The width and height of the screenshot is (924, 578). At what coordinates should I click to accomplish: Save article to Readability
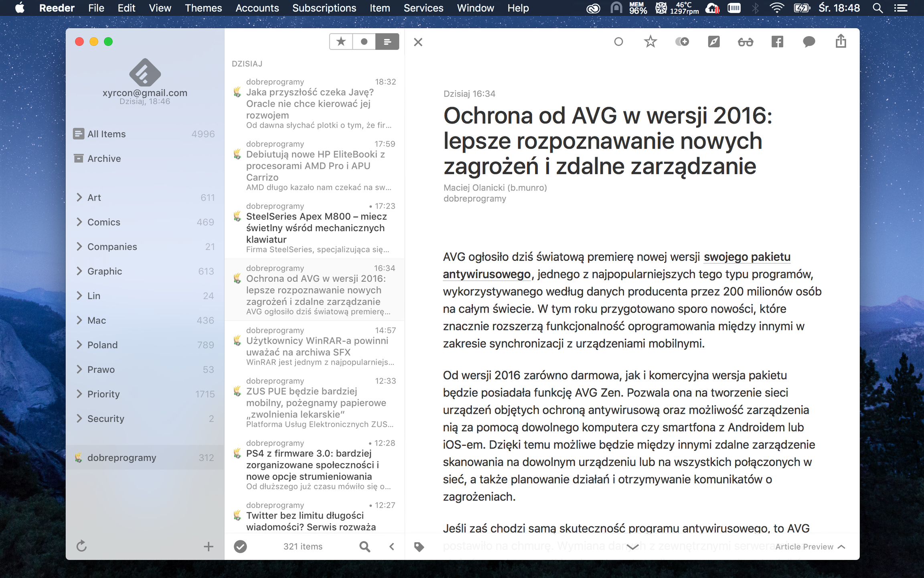(682, 42)
